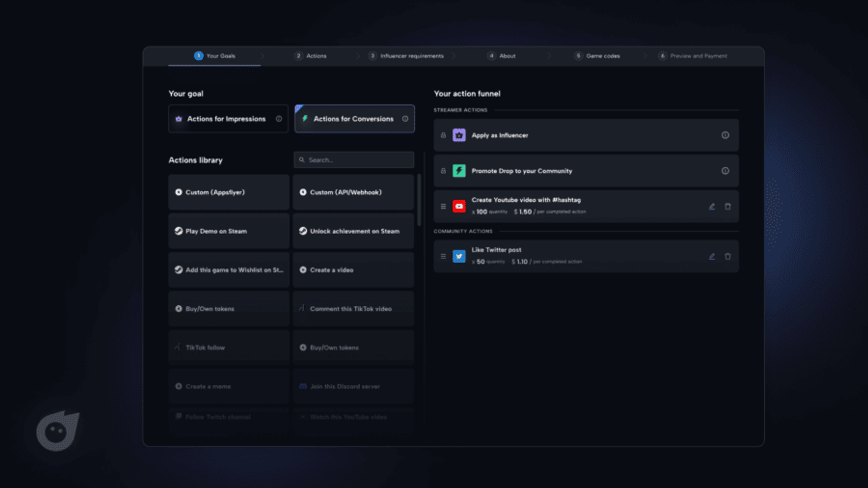868x488 pixels.
Task: Click the purple Apply as Influencer icon
Action: [459, 135]
